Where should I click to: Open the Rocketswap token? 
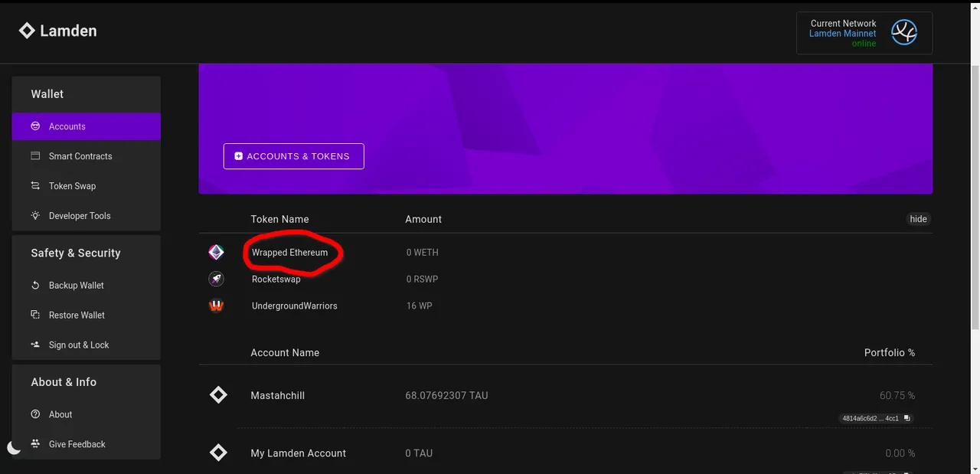(x=276, y=279)
